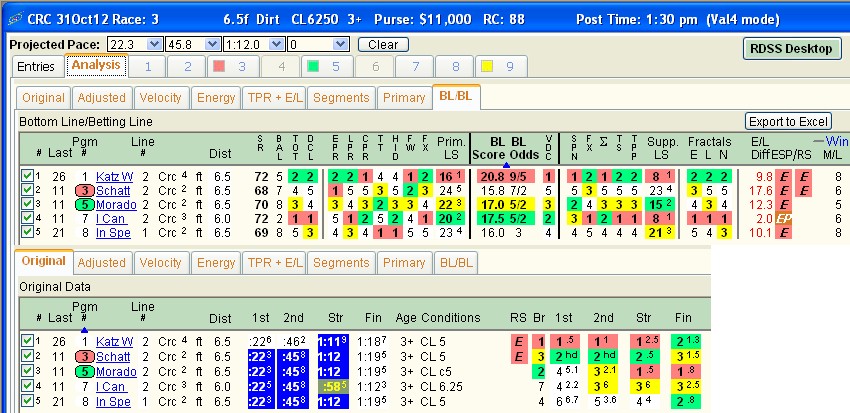This screenshot has height=413, width=850.
Task: Click I Can's highlighted :58 Str time
Action: 333,386
